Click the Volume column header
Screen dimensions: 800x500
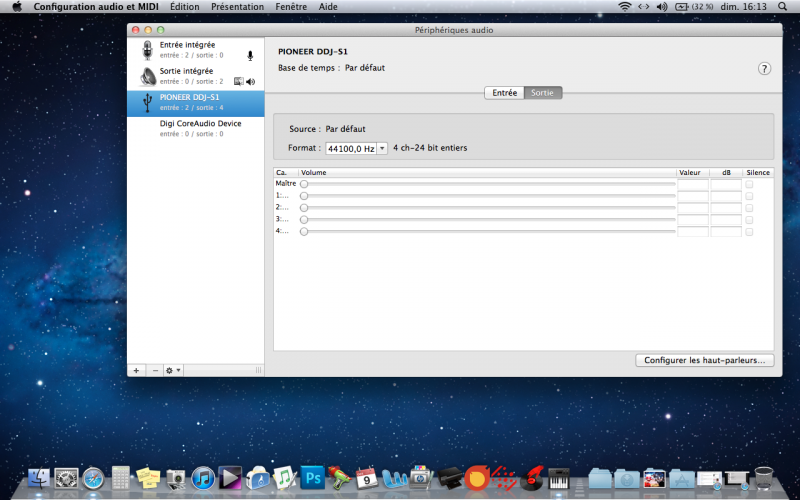point(487,172)
